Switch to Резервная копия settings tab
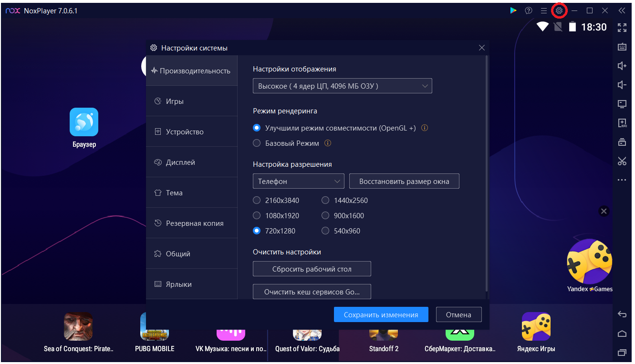 tap(192, 223)
